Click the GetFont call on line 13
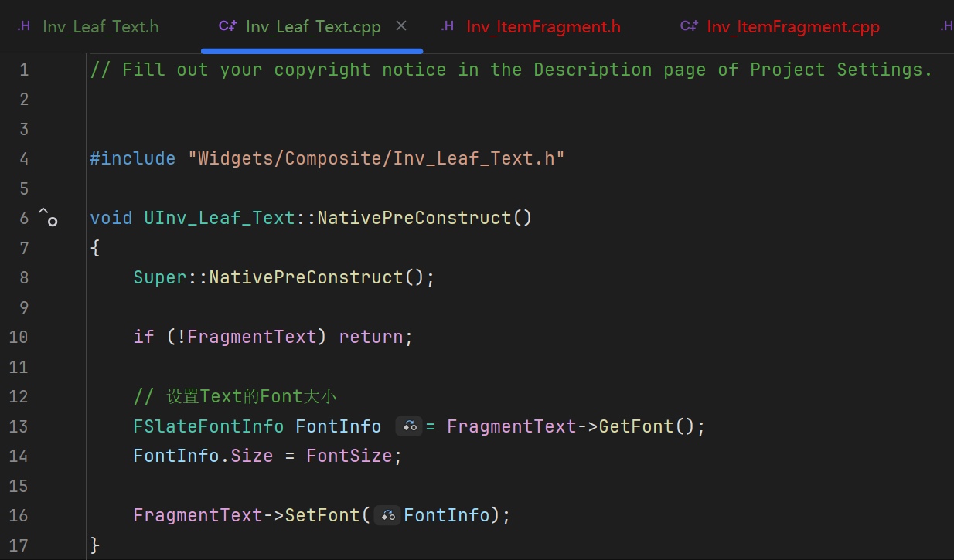 [636, 426]
